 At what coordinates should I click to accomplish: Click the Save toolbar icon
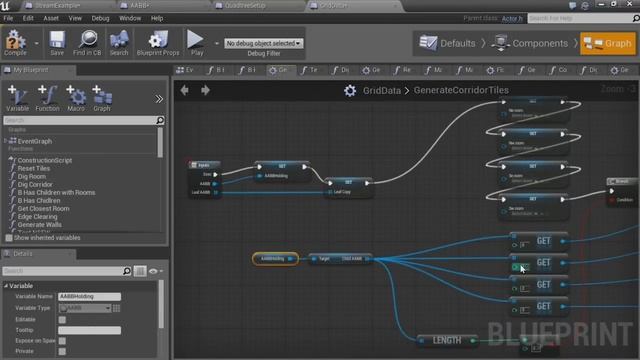(57, 42)
